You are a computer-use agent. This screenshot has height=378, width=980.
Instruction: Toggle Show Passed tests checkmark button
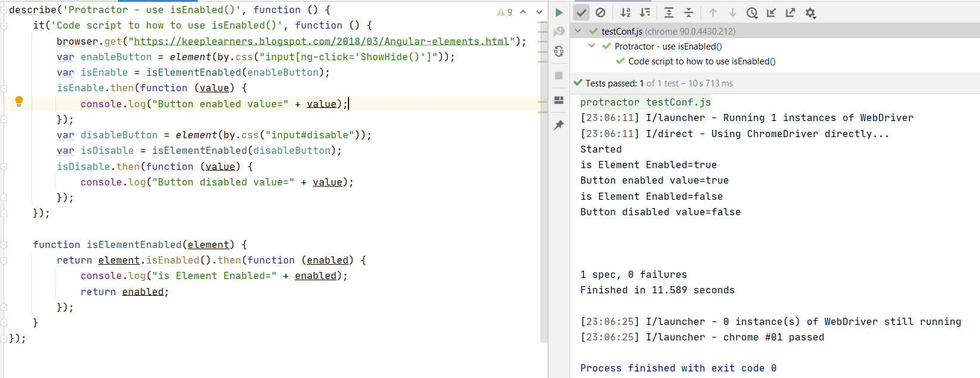click(x=581, y=13)
